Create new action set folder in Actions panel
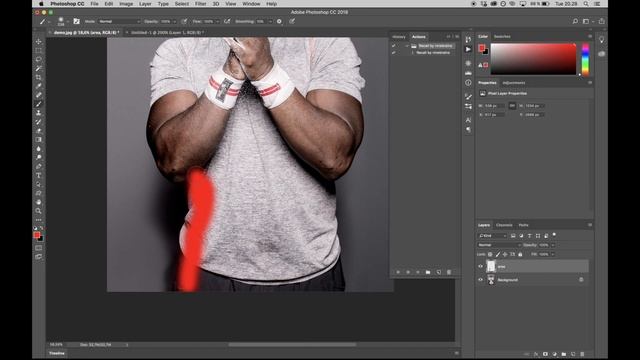 [x=428, y=272]
